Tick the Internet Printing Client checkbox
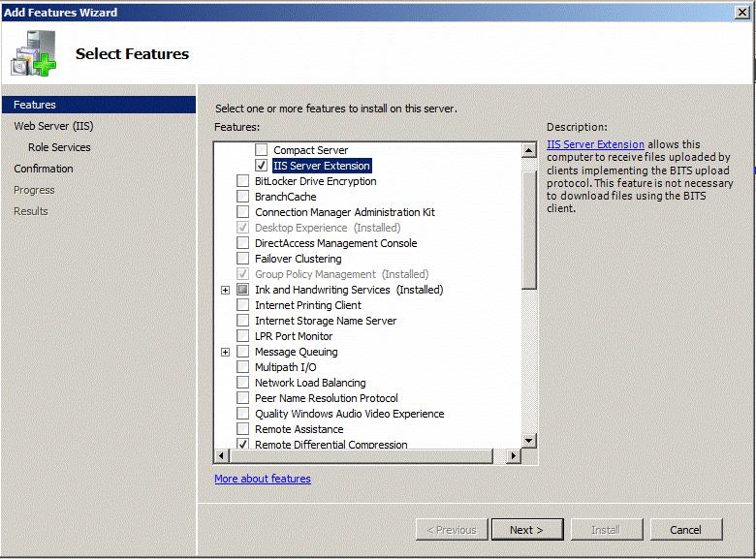Viewport: 756px width, 559px height. 242,305
